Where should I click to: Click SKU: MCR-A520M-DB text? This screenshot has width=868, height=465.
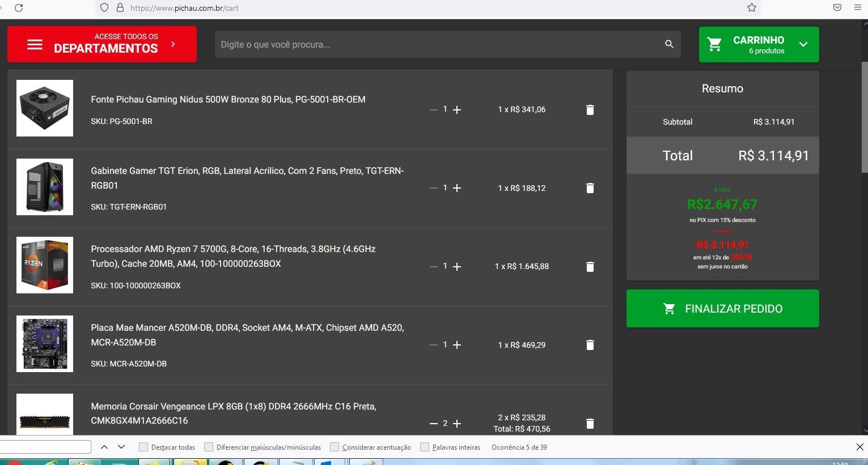[x=129, y=364]
